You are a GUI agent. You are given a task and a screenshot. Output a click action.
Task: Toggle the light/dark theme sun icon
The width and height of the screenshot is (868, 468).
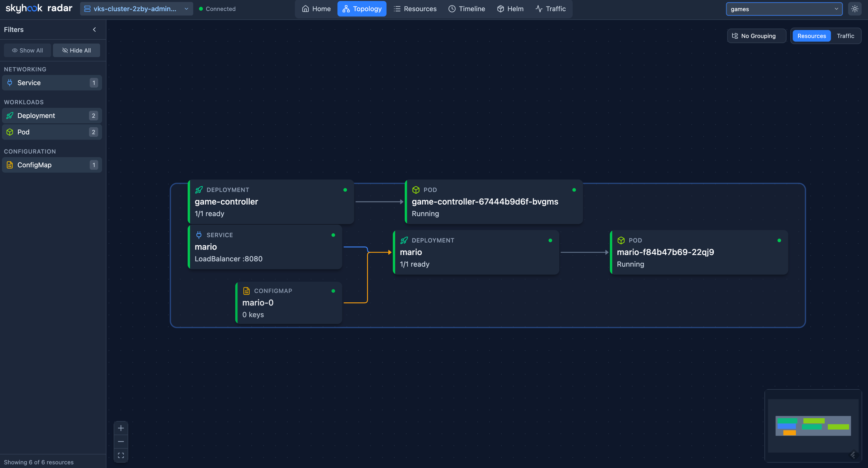coord(855,9)
